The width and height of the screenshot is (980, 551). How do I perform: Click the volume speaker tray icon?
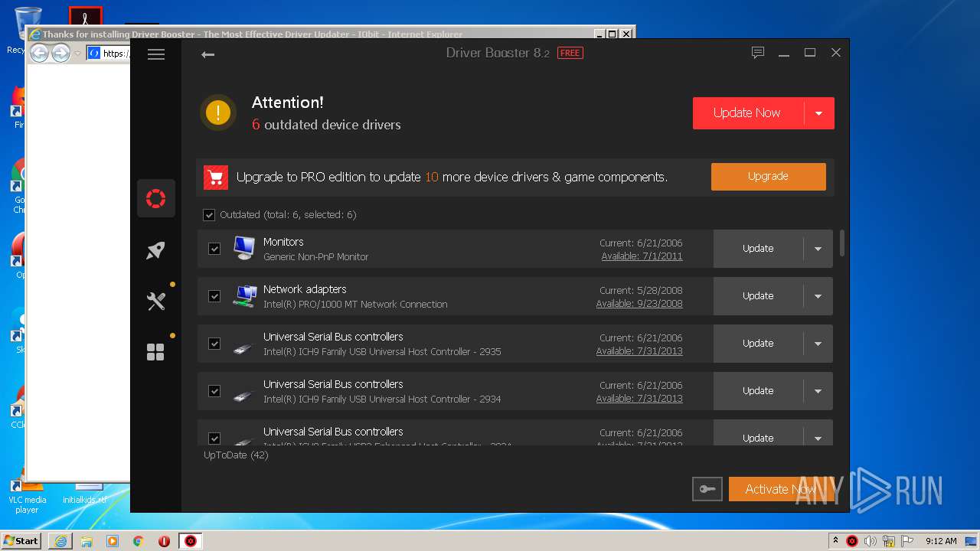(870, 541)
